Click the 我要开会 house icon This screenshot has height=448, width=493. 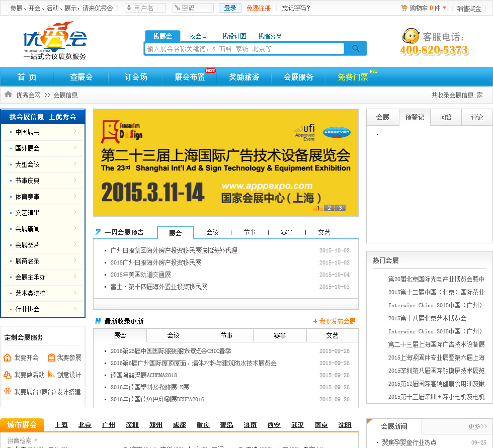tap(7, 357)
